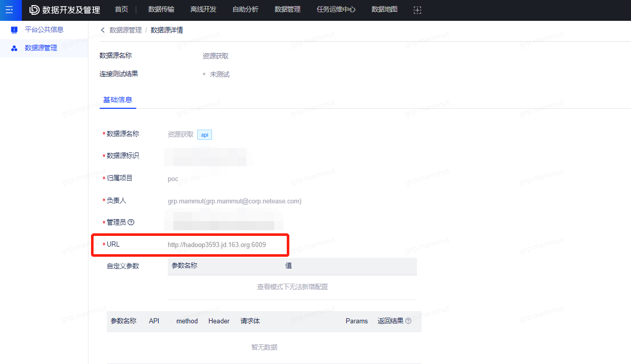Click the api tag badge
This screenshot has height=364, width=631.
click(204, 135)
